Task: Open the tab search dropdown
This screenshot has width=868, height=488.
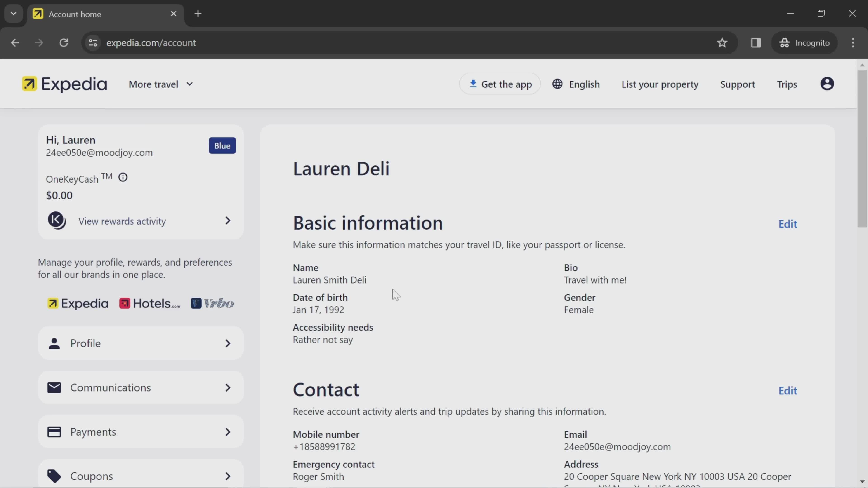Action: 14,14
